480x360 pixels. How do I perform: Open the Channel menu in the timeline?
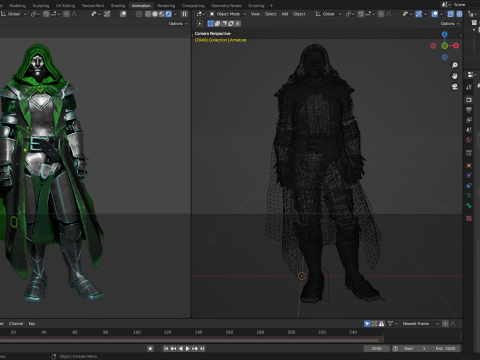click(x=16, y=324)
